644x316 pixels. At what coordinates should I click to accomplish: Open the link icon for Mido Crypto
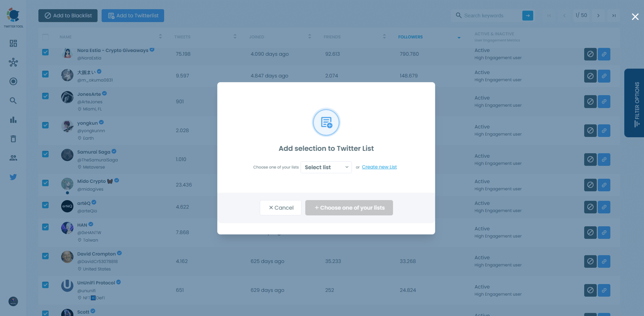click(x=604, y=185)
